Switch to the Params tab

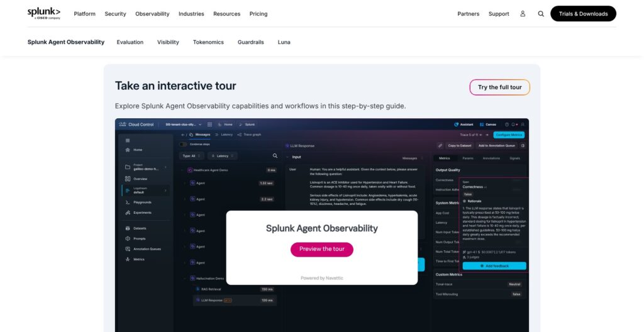point(468,158)
